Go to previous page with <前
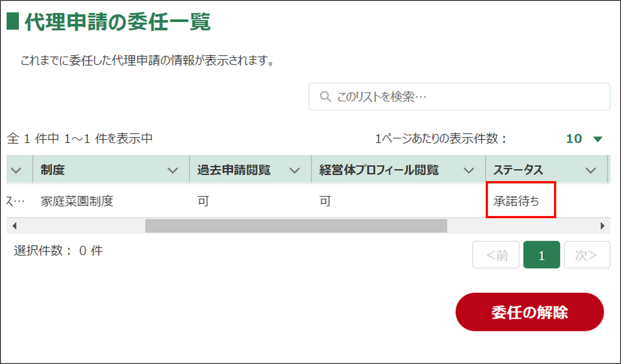The height and width of the screenshot is (364, 621). [496, 255]
